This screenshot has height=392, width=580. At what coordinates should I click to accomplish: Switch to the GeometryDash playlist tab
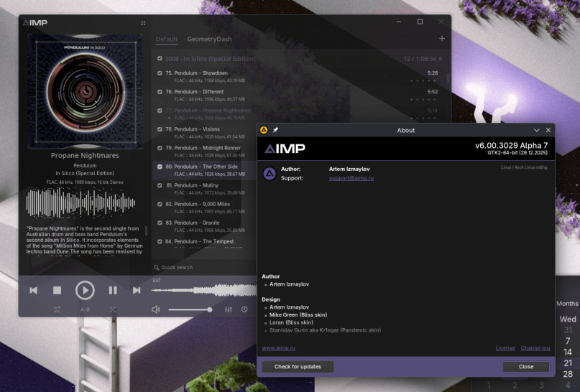tap(209, 39)
